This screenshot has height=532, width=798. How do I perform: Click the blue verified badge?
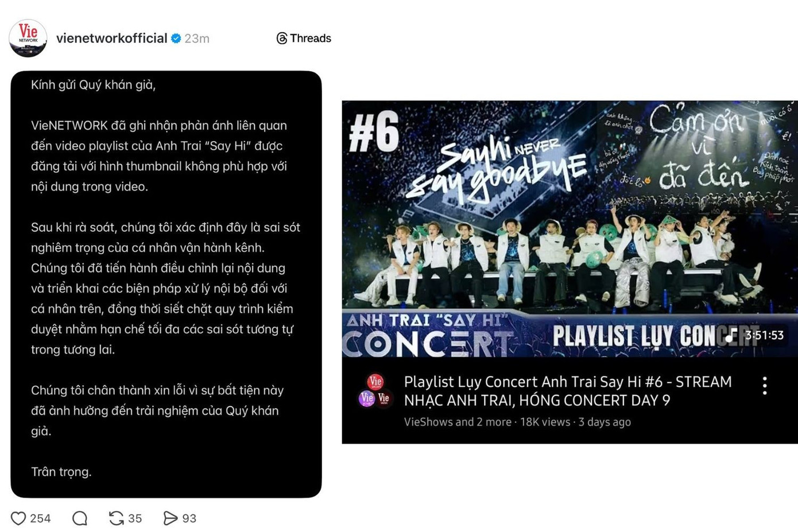[176, 38]
